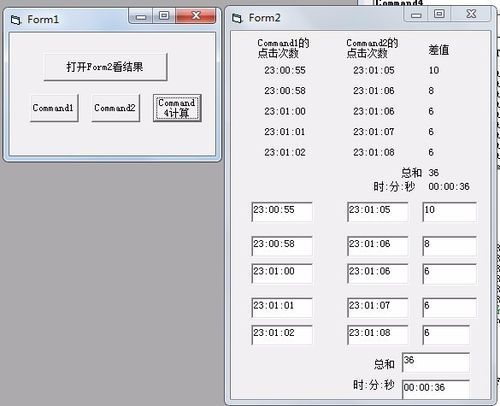Screen dimensions: 500x406
Task: Click the 差值 column header label
Action: tap(438, 50)
